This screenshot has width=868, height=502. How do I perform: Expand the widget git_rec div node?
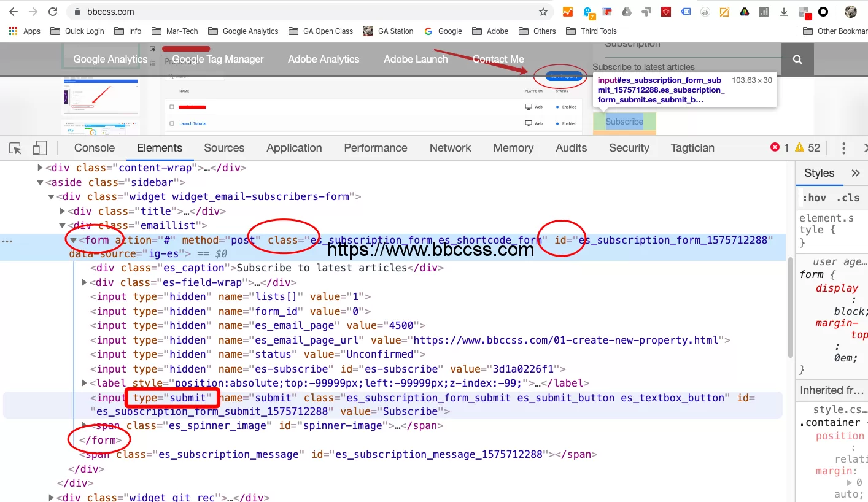[x=51, y=498]
